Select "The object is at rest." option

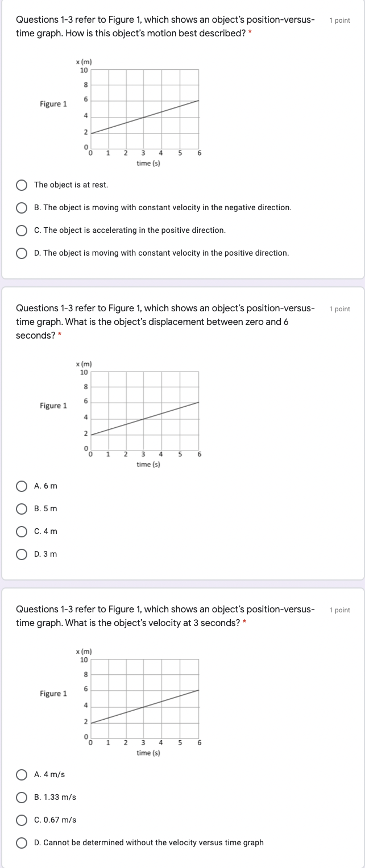point(21,185)
